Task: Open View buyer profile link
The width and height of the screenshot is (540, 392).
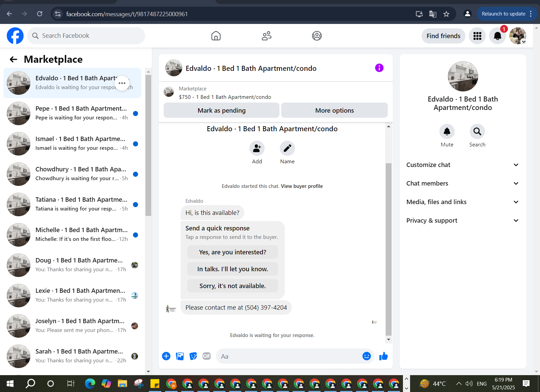Action: pos(302,186)
